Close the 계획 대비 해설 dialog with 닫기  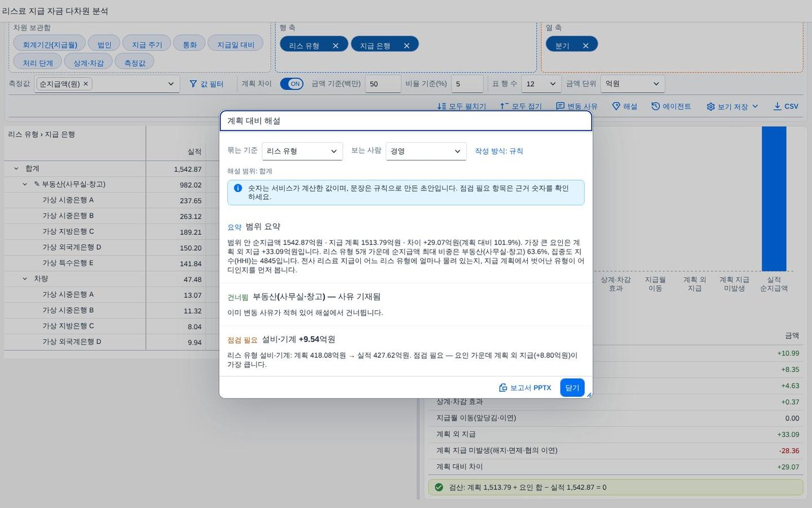tap(572, 388)
